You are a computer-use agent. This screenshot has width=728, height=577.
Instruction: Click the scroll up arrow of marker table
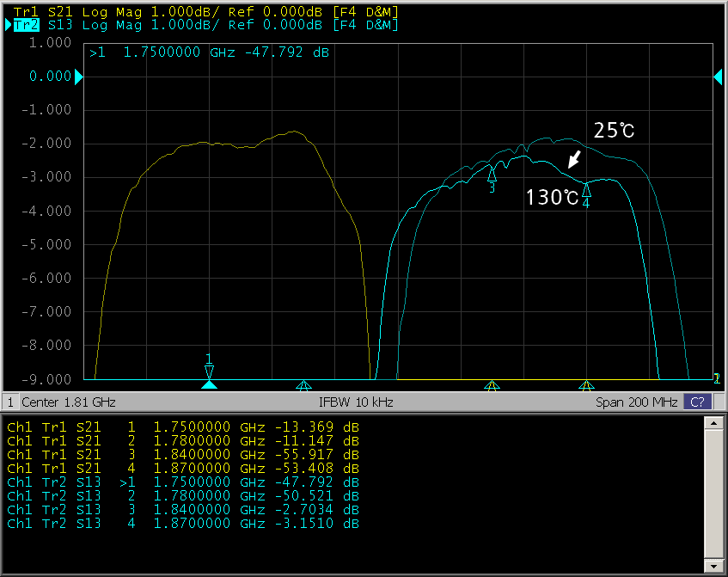pyautogui.click(x=713, y=423)
